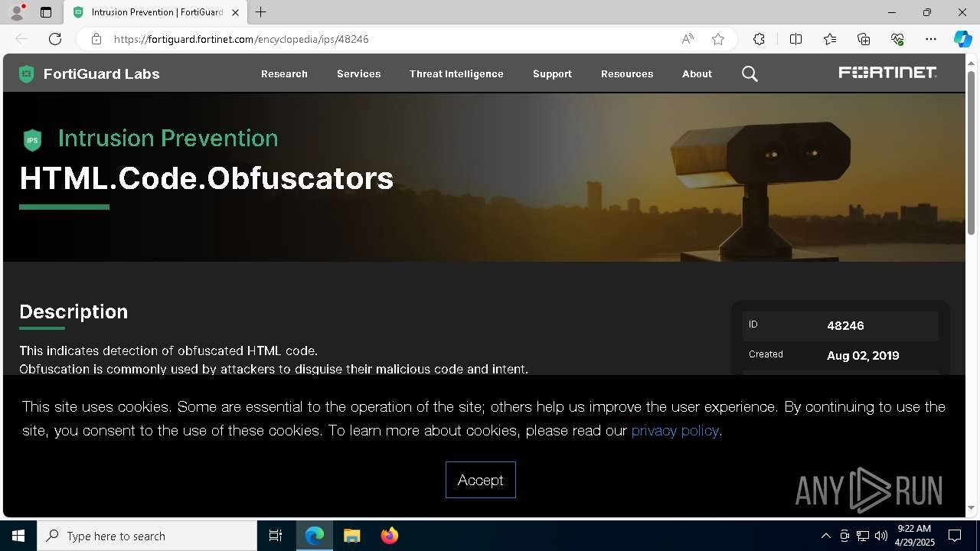Open the Services menu
This screenshot has width=980, height=551.
point(358,74)
